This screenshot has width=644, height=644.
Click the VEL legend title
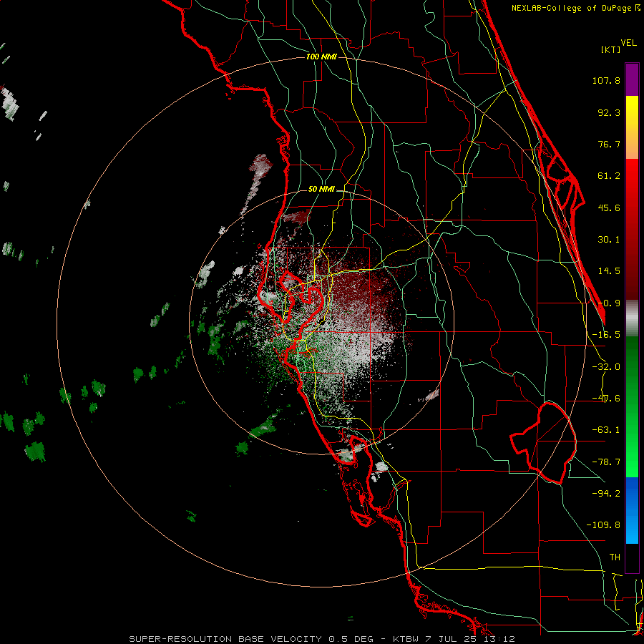(x=628, y=43)
